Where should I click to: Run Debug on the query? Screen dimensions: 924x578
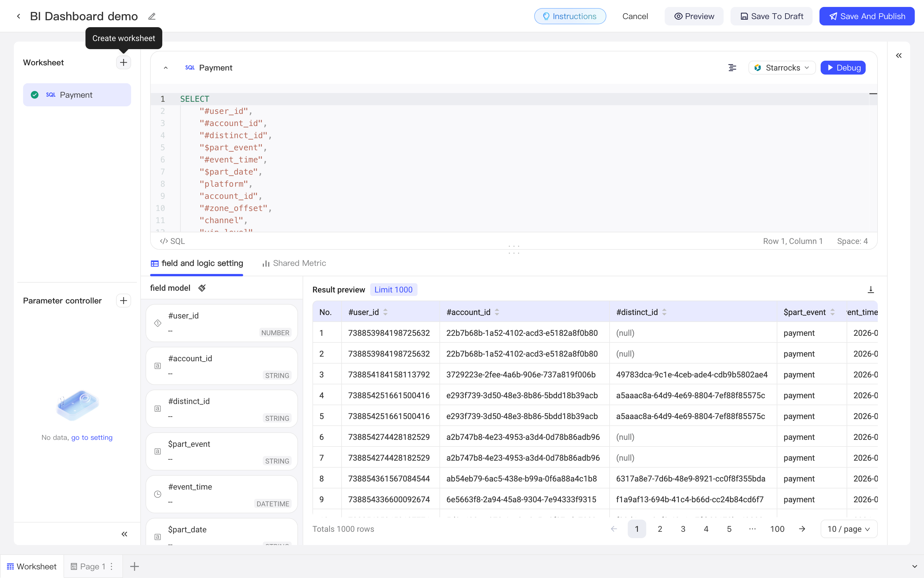(x=843, y=68)
